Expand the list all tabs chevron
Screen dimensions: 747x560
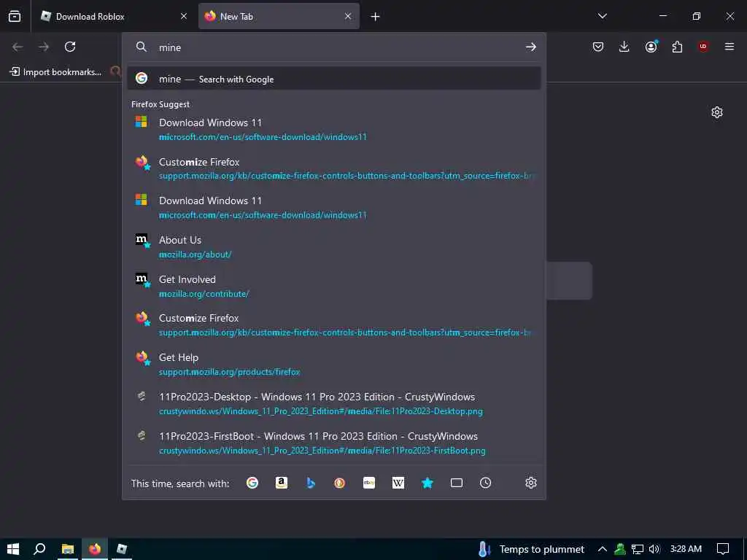point(602,16)
